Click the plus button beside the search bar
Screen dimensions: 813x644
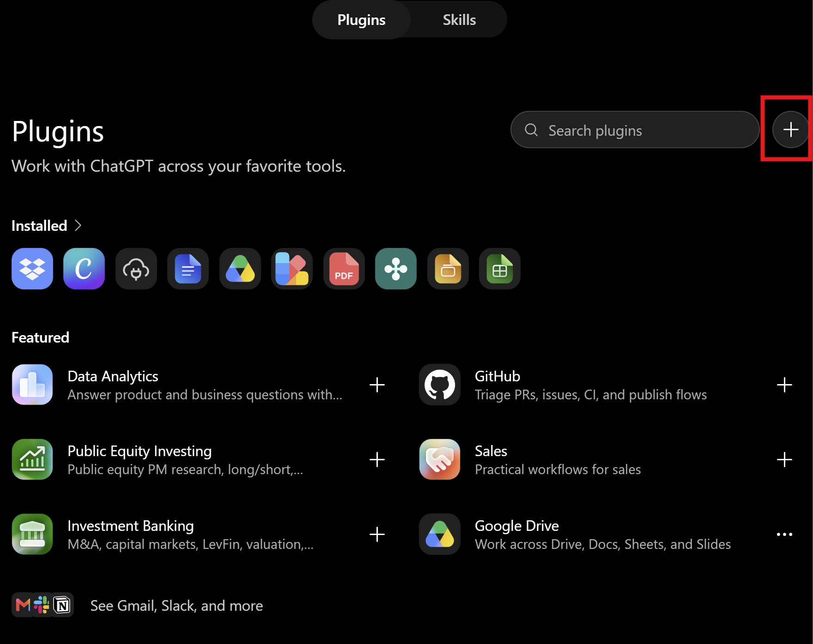(x=790, y=130)
